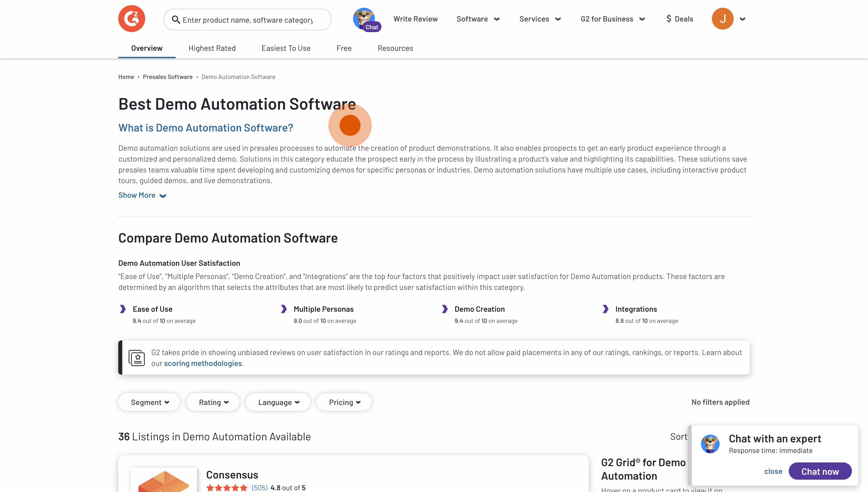Click the Ease of Use chevron icon
The width and height of the screenshot is (868, 492).
(x=123, y=309)
